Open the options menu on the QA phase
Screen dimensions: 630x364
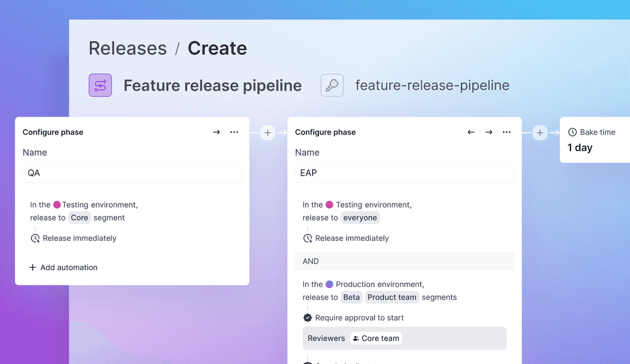coord(234,132)
